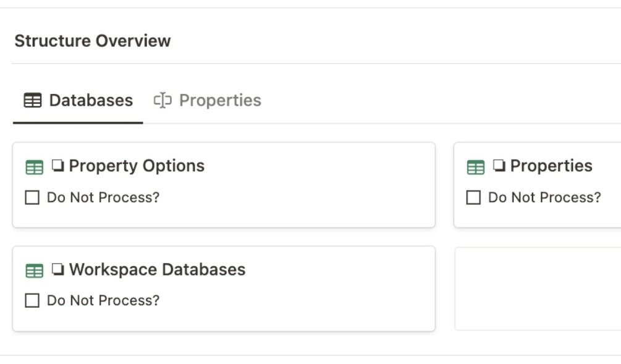Click linked-page icon before Properties card title
621x364 pixels.
click(499, 166)
